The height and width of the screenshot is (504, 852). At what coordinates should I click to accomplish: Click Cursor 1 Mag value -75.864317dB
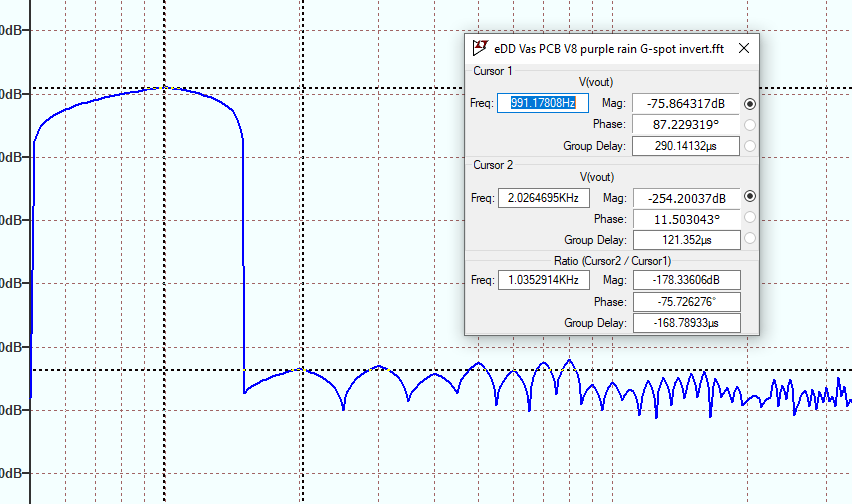pos(686,104)
